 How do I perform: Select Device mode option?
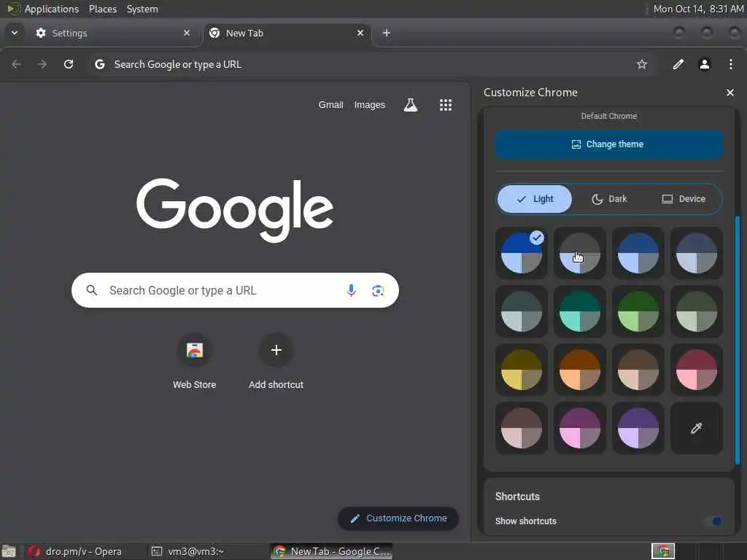point(683,198)
